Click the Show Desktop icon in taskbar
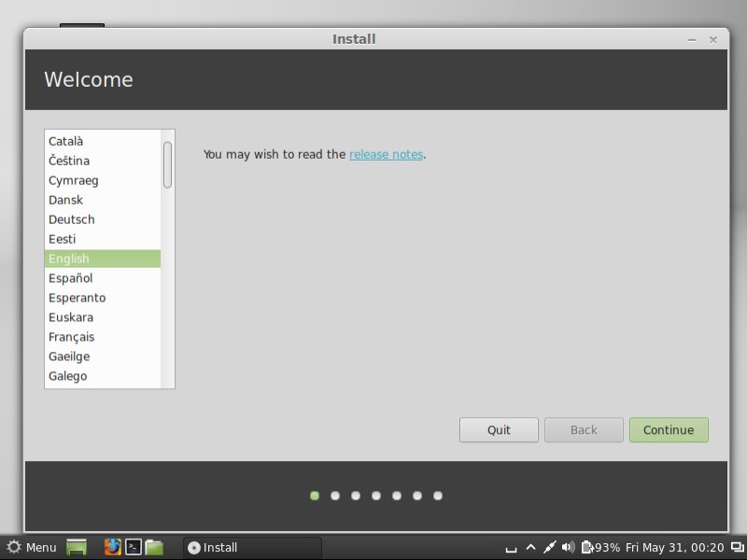 [77, 547]
